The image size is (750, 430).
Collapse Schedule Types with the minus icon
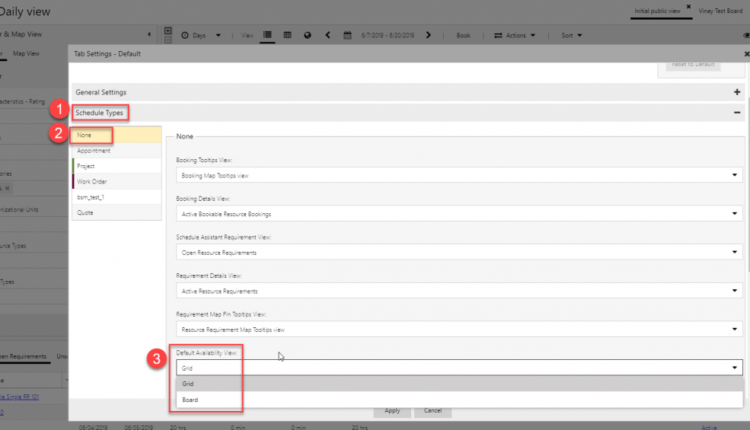tap(736, 113)
